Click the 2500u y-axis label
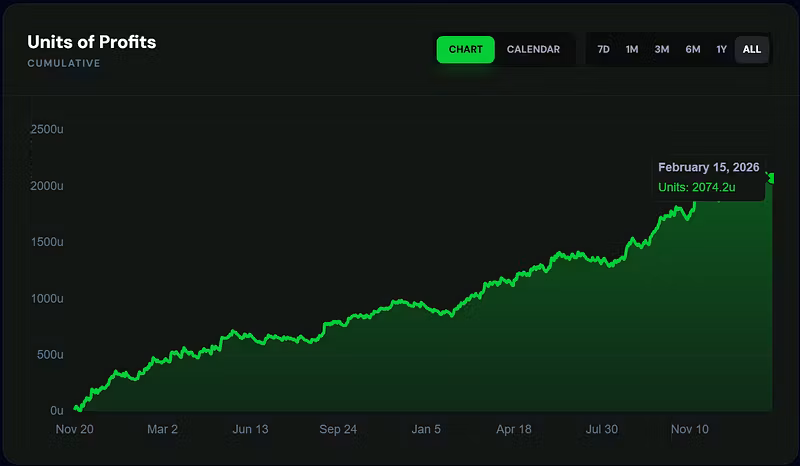The height and width of the screenshot is (466, 800). pos(47,129)
